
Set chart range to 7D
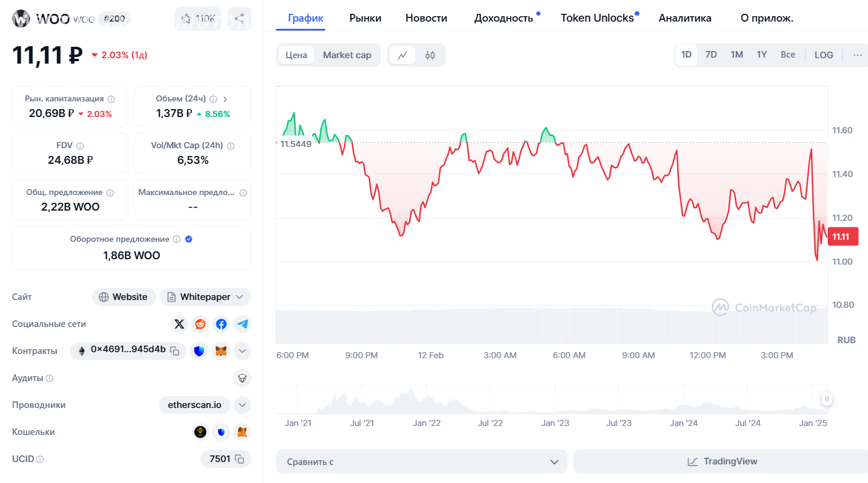[x=711, y=55]
